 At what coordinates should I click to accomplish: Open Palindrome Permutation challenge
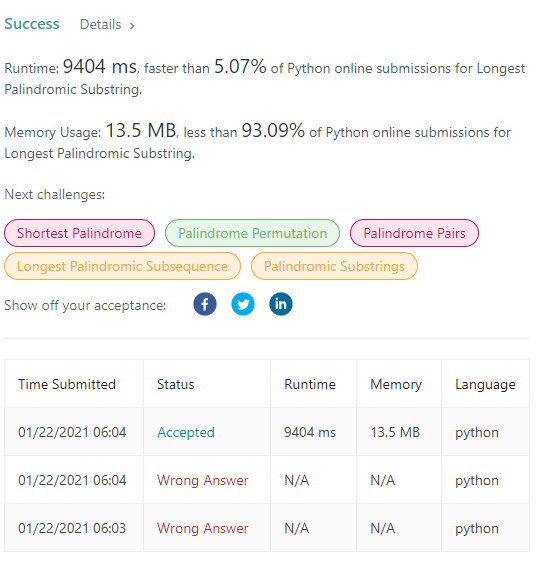[252, 233]
